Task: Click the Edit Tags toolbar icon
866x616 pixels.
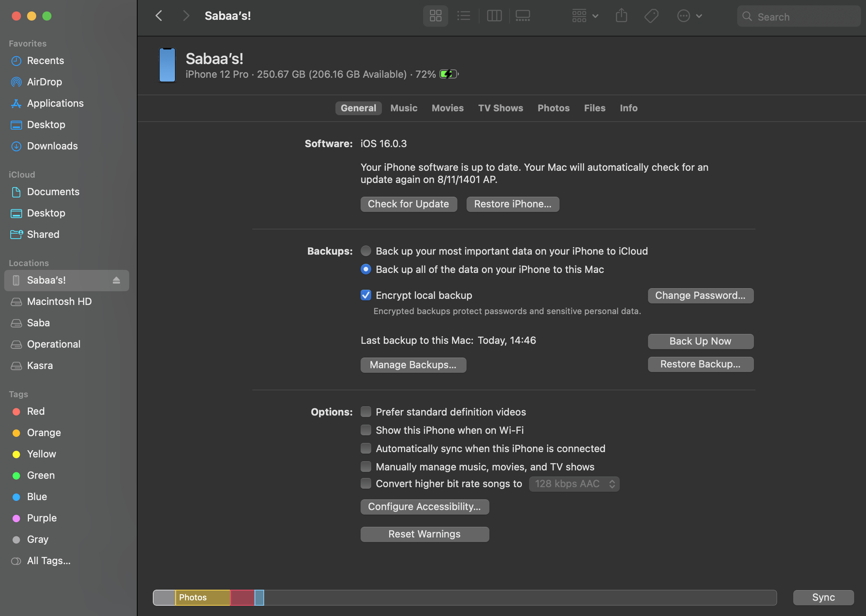Action: coord(651,16)
